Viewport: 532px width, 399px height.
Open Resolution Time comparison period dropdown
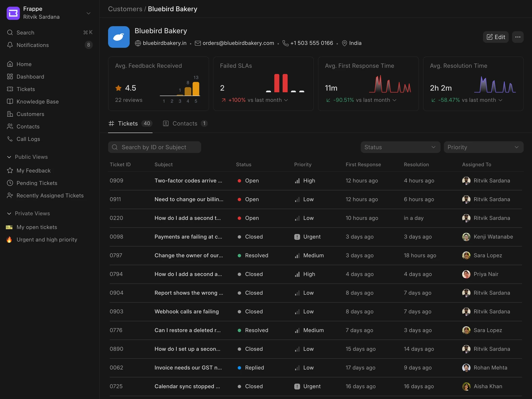click(x=500, y=100)
